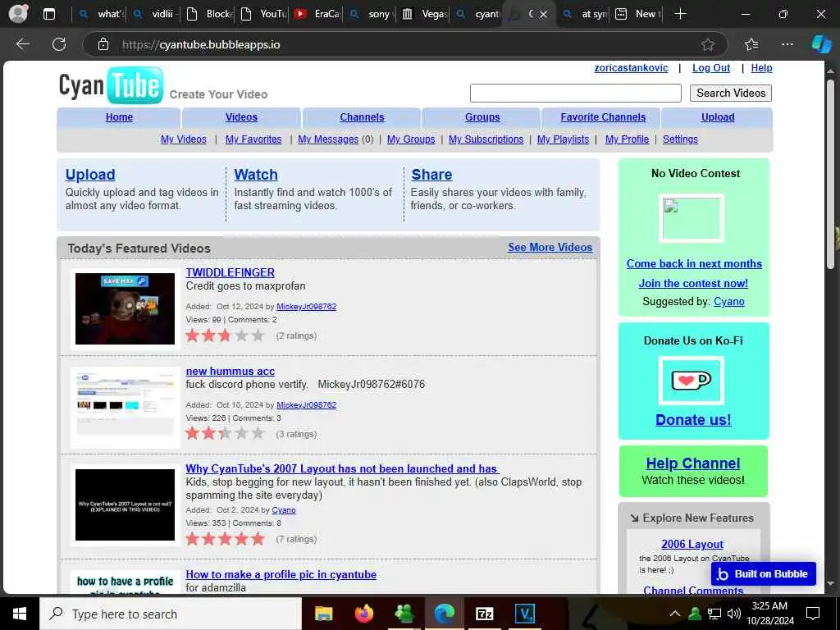Open My Profile link
The image size is (840, 630).
point(627,139)
